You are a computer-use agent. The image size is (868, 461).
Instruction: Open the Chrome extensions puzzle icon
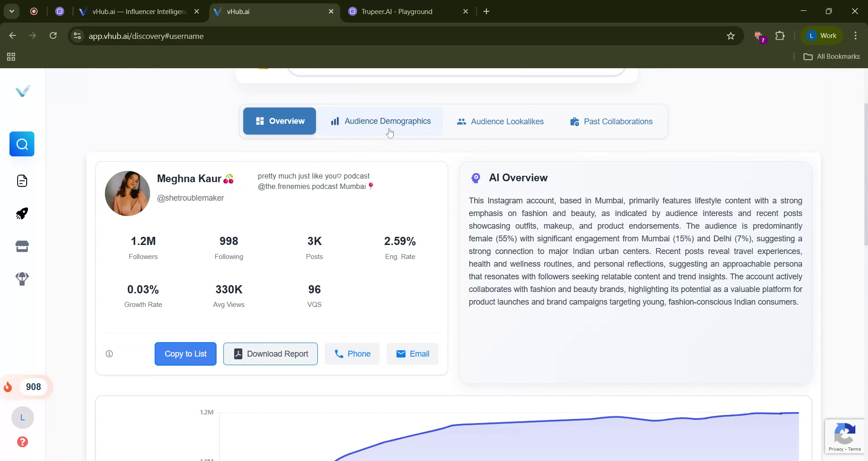[780, 36]
